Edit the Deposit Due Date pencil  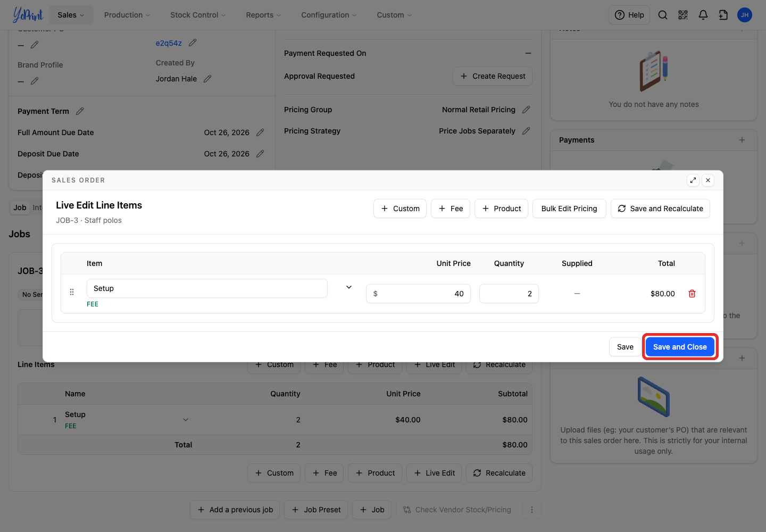coord(260,154)
